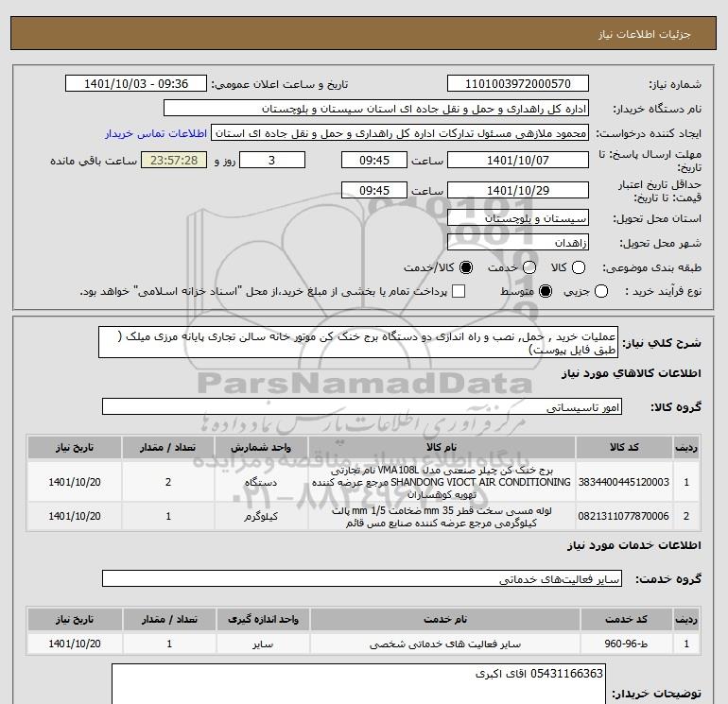
Task: Click the delivery city field زاهدان
Action: pyautogui.click(x=518, y=243)
